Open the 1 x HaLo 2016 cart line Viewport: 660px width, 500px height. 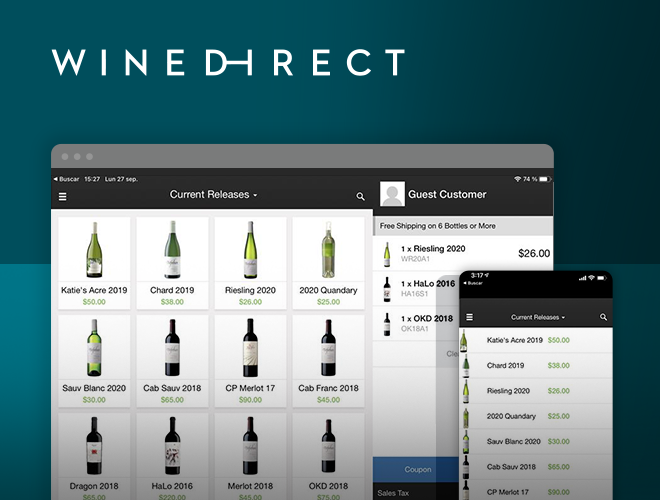[x=416, y=289]
